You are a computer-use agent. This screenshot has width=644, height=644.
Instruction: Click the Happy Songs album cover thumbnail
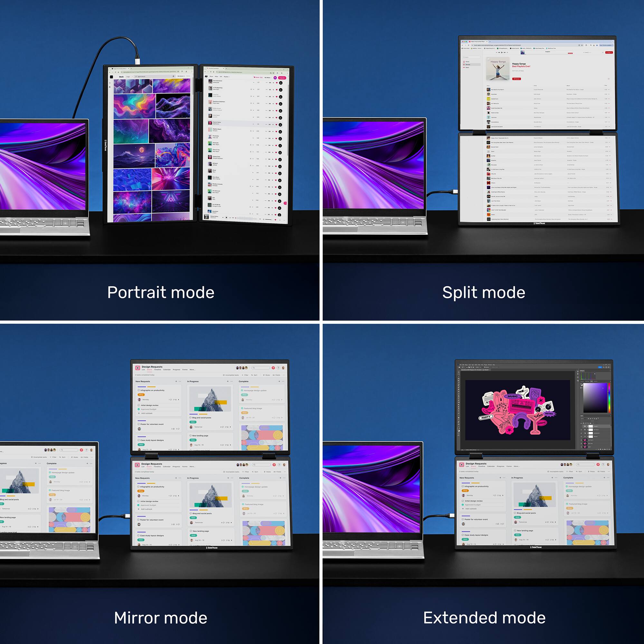point(498,69)
